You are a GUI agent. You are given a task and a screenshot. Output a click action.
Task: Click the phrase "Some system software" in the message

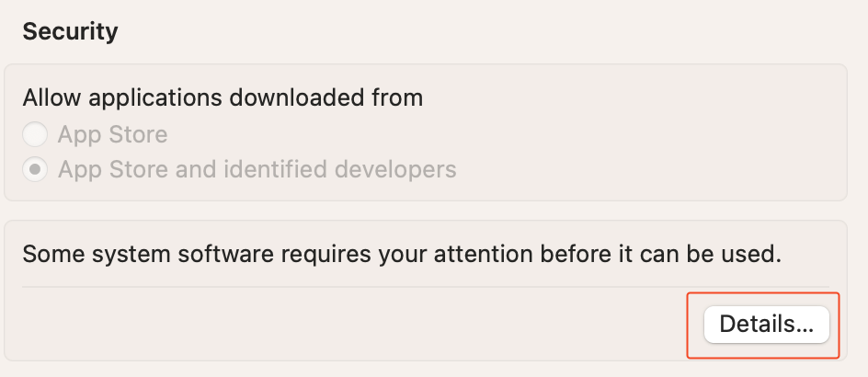pos(125,254)
